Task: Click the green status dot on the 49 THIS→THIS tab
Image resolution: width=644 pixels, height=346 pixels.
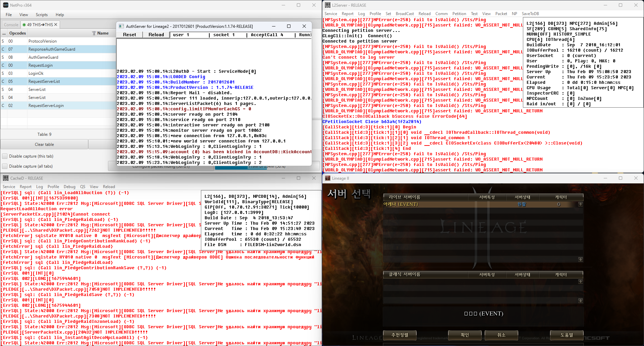Action: pos(24,25)
